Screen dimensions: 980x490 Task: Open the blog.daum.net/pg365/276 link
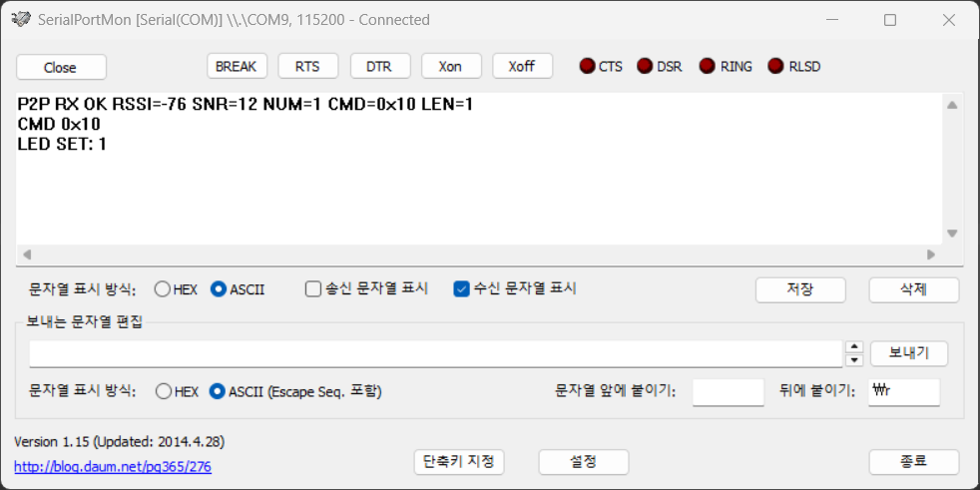113,466
